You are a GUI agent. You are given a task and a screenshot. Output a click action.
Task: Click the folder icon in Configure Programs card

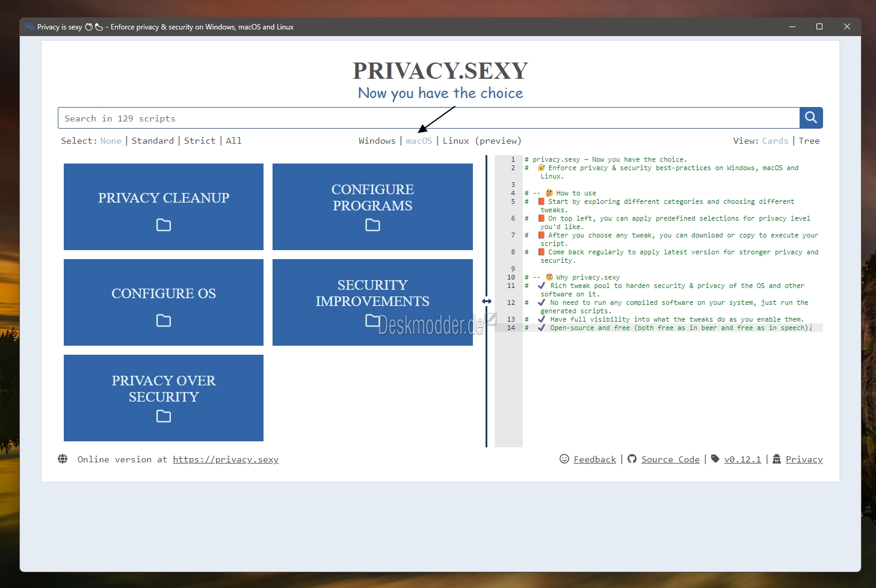(x=372, y=225)
